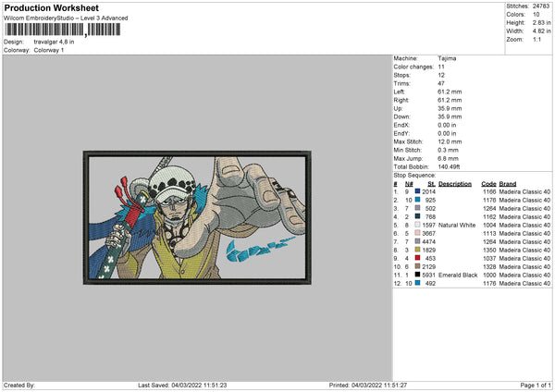Click the thread code '1000'

pyautogui.click(x=489, y=275)
